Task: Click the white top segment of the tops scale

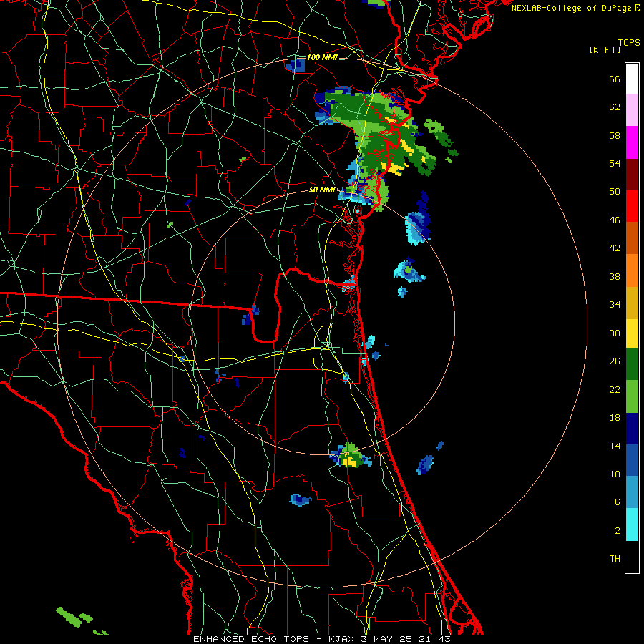Action: coord(632,79)
